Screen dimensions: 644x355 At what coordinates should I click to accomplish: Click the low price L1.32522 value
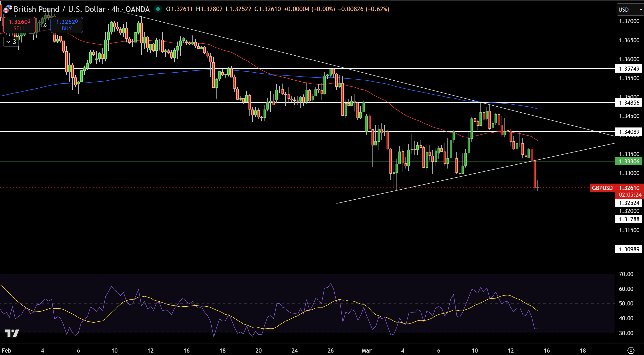(239, 9)
